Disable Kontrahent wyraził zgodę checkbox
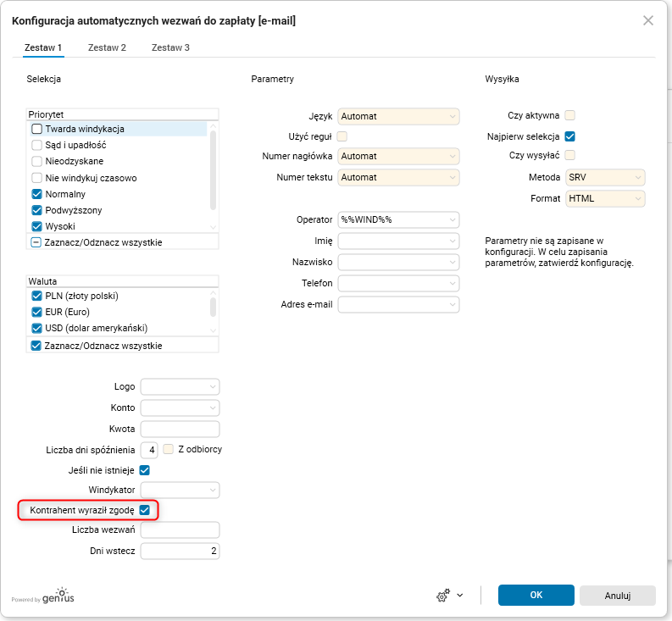This screenshot has height=621, width=672. [145, 510]
